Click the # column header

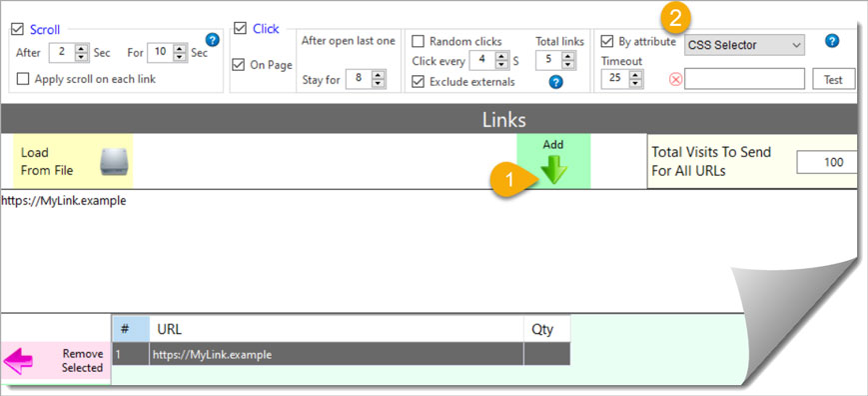[131, 330]
